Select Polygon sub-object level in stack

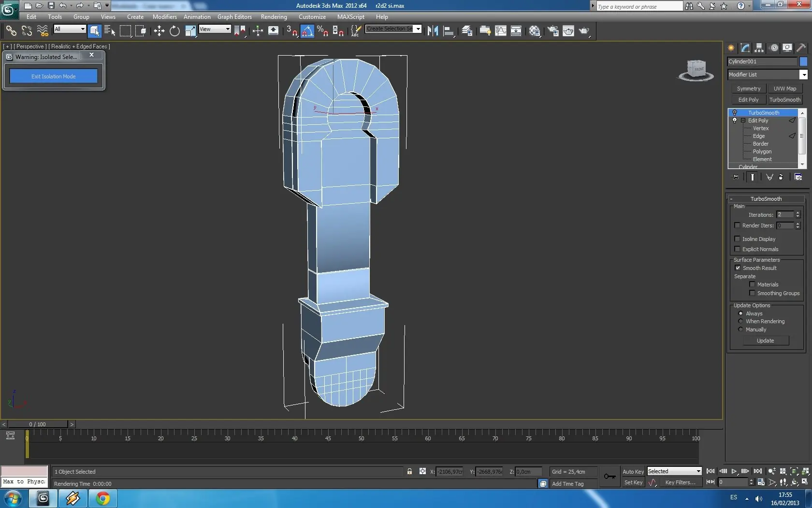[762, 151]
